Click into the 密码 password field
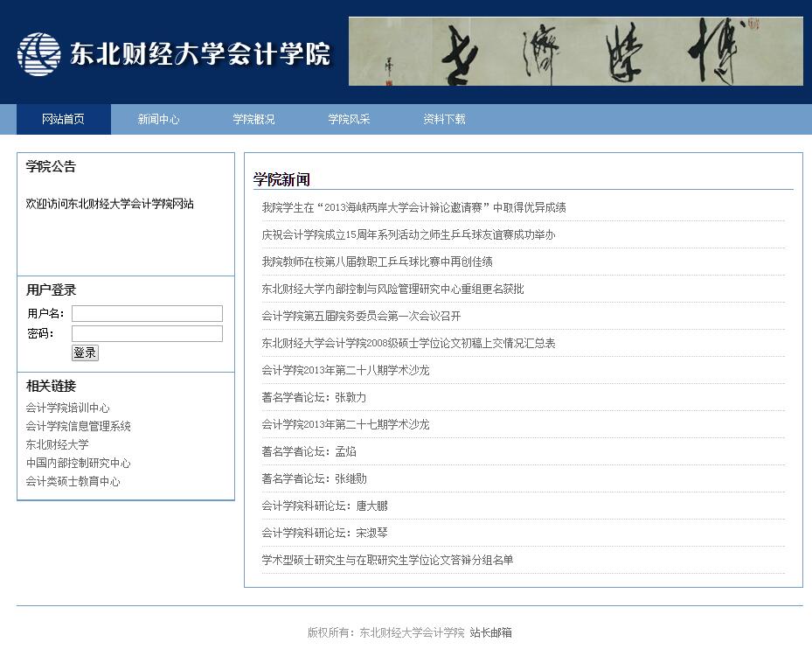812x670 pixels. (147, 334)
